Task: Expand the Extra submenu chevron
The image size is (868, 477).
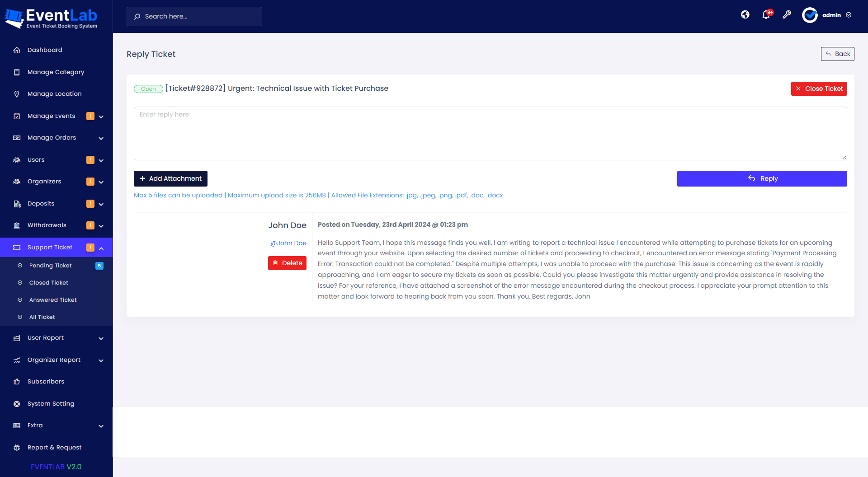Action: click(101, 426)
